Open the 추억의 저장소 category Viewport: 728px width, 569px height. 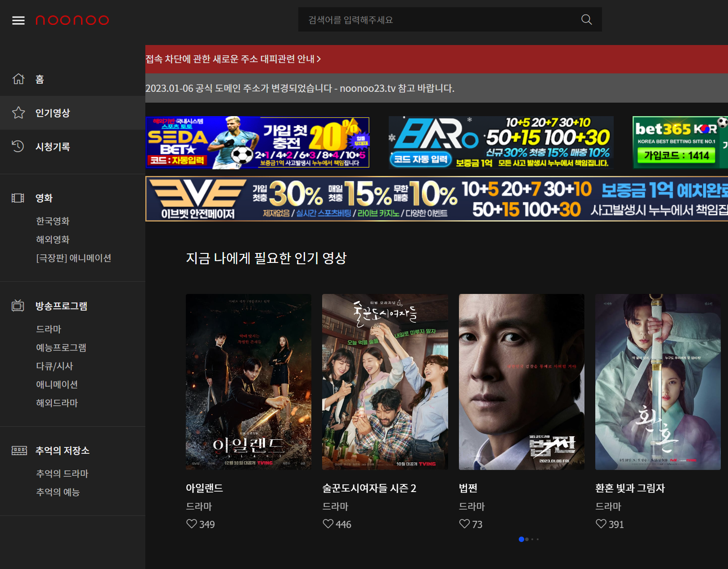[x=63, y=450]
